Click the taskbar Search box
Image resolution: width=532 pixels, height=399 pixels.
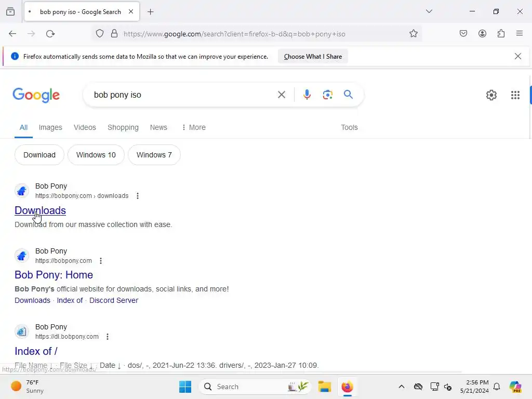[x=255, y=387]
